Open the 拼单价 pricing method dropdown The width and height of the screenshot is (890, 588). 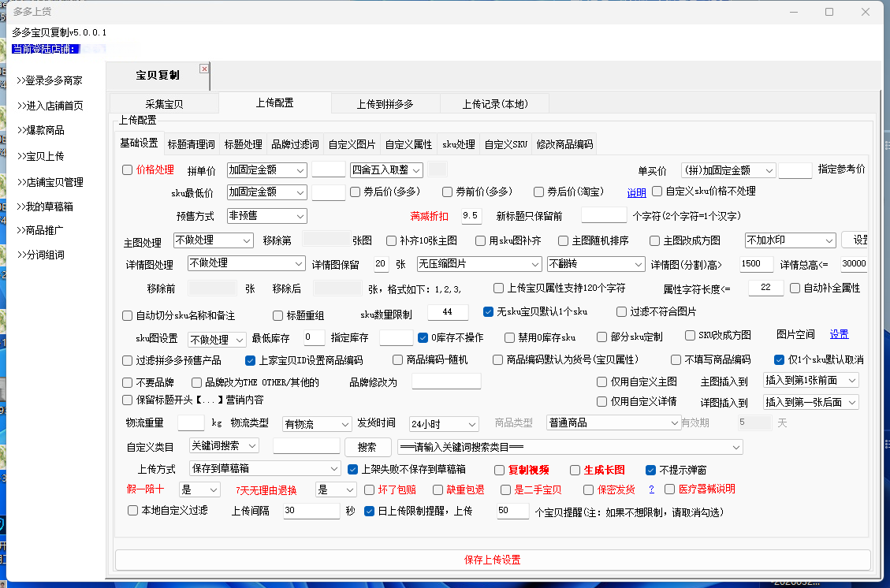coord(266,169)
